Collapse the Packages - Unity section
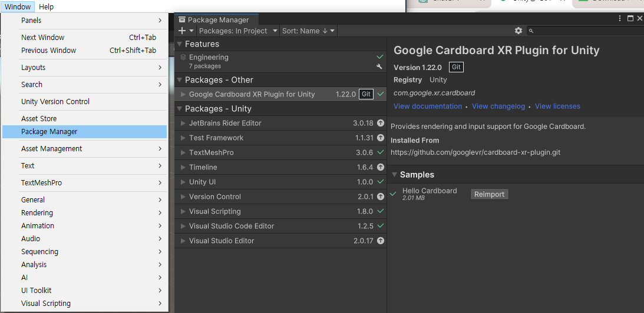Viewport: 644px width, 313px height. [x=179, y=109]
